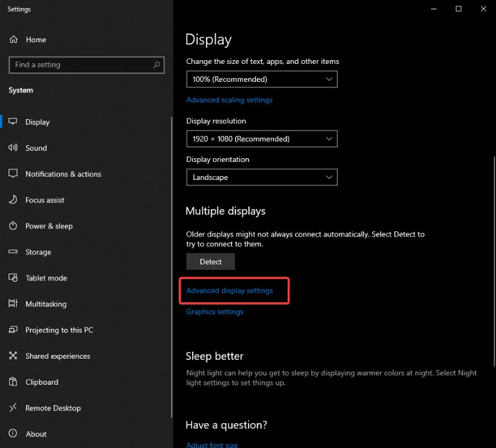
Task: Click the Focus assist moon icon
Action: pyautogui.click(x=13, y=200)
